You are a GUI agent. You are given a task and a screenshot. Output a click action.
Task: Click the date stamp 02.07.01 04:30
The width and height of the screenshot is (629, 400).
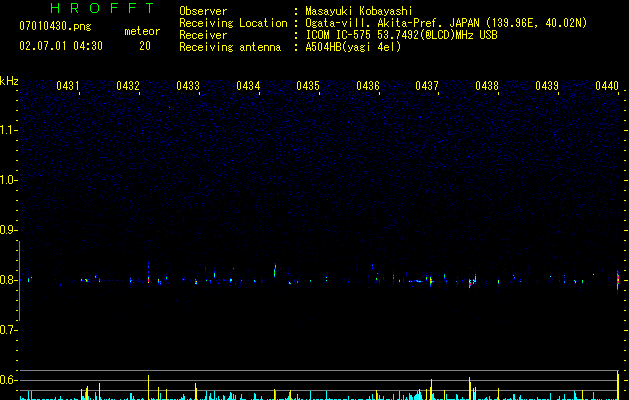pyautogui.click(x=61, y=46)
